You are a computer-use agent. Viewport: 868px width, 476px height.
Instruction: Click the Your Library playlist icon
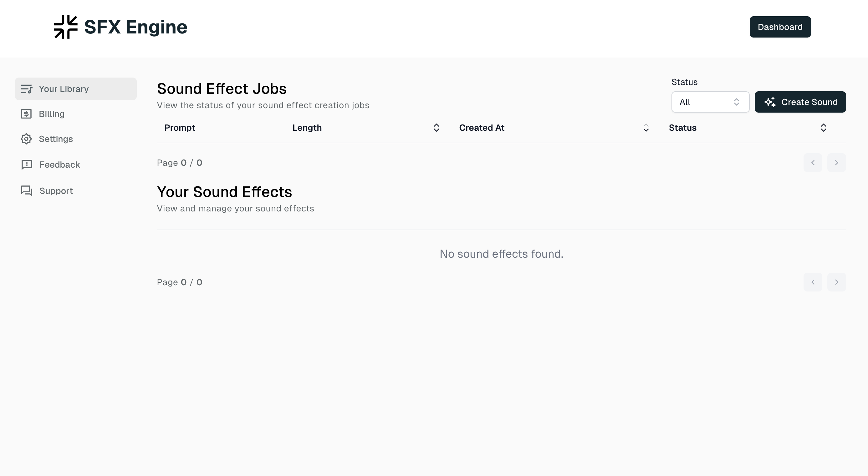[x=27, y=89]
